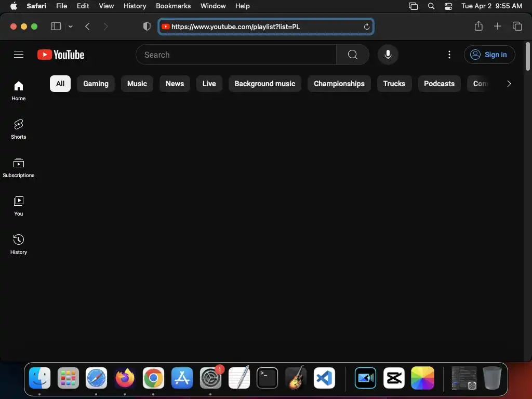Toggle Safari sidebar button

pos(56,26)
